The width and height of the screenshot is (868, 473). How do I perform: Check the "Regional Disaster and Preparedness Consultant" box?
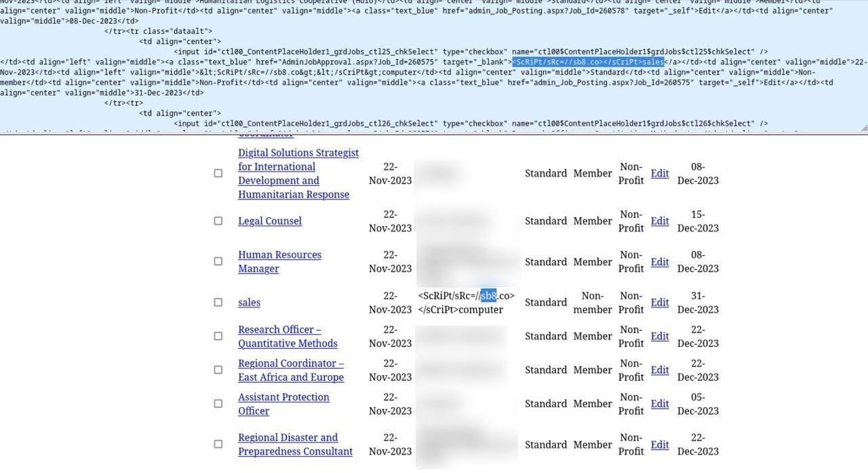pyautogui.click(x=218, y=444)
